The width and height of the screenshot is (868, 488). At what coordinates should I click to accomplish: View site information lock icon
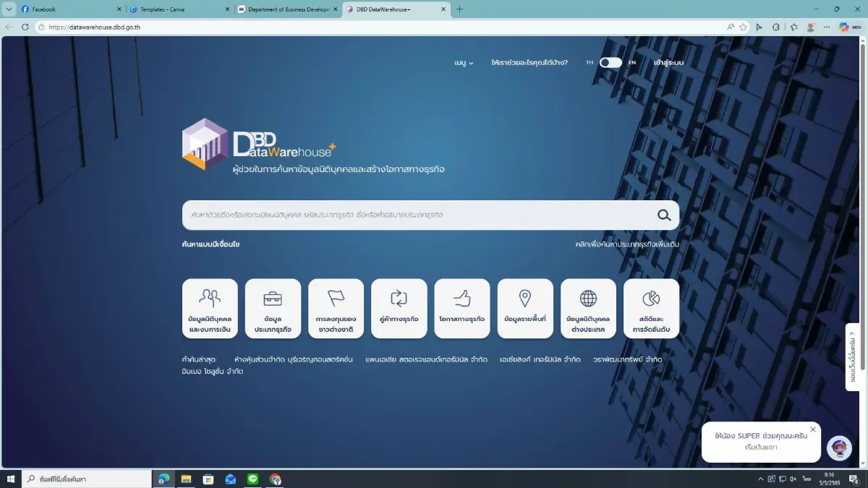coord(41,27)
